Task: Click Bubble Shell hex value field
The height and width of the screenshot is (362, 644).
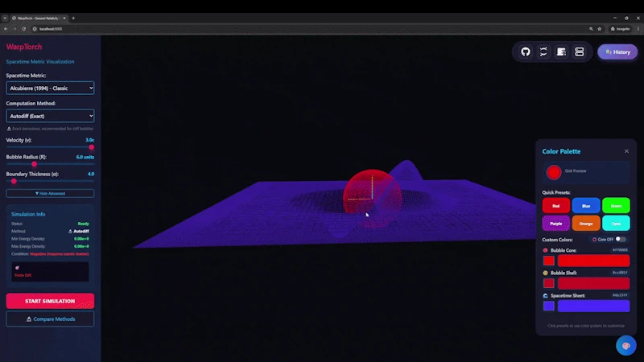Action: click(x=620, y=272)
